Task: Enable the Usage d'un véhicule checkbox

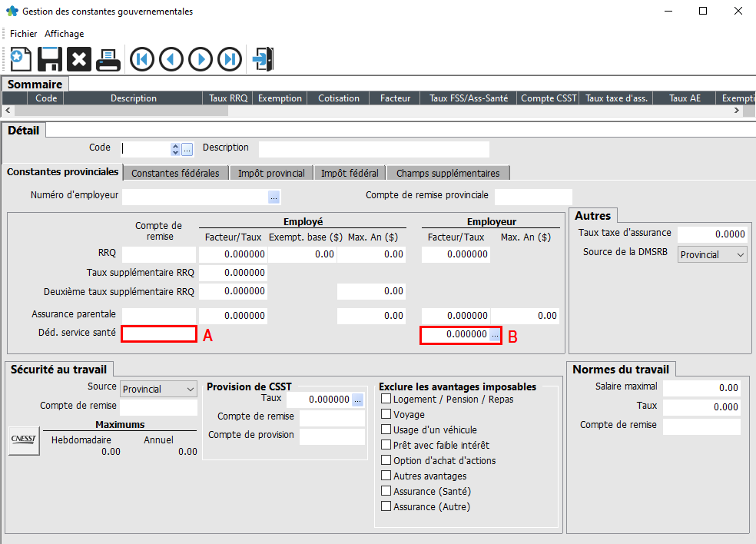Action: (386, 430)
